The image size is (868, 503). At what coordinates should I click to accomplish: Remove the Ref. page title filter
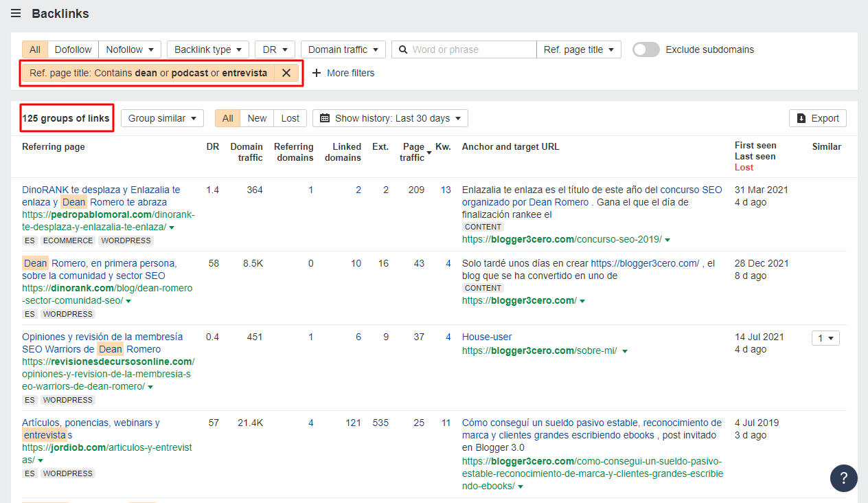pyautogui.click(x=286, y=73)
